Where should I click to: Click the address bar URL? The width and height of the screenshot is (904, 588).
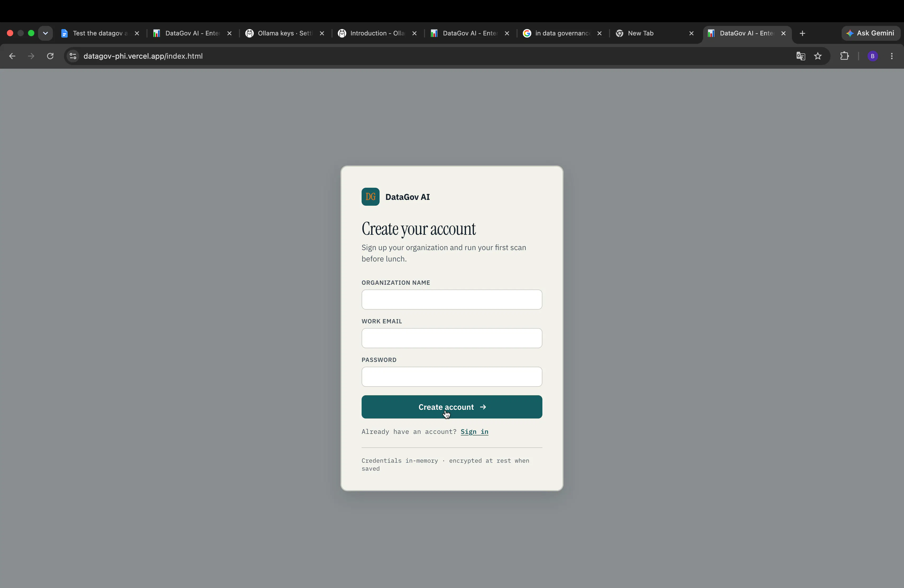[x=143, y=56]
